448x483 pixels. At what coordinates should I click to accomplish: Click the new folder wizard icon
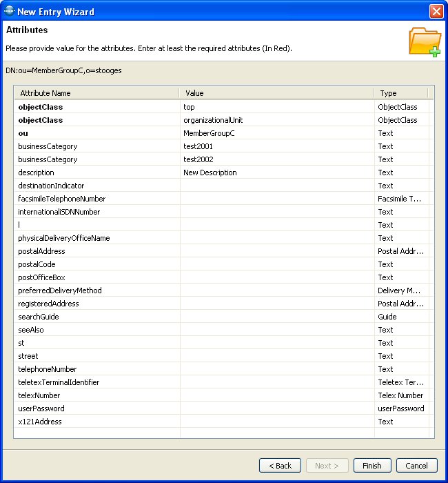(425, 42)
